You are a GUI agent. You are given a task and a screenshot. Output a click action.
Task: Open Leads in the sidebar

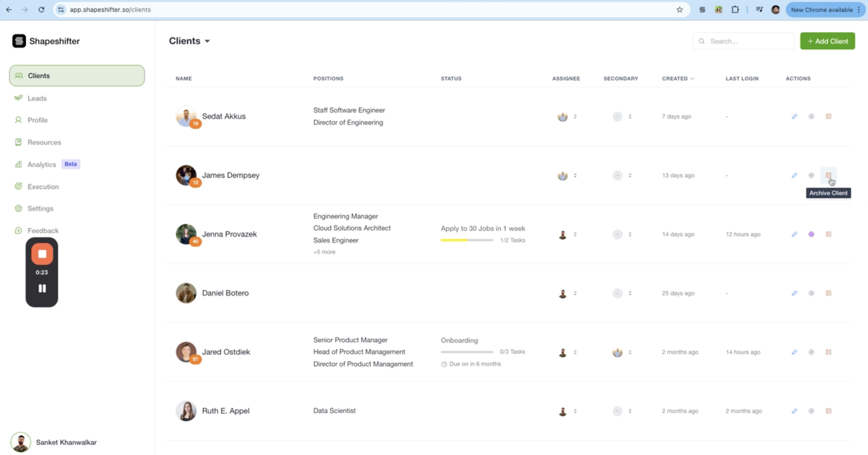pyautogui.click(x=37, y=98)
